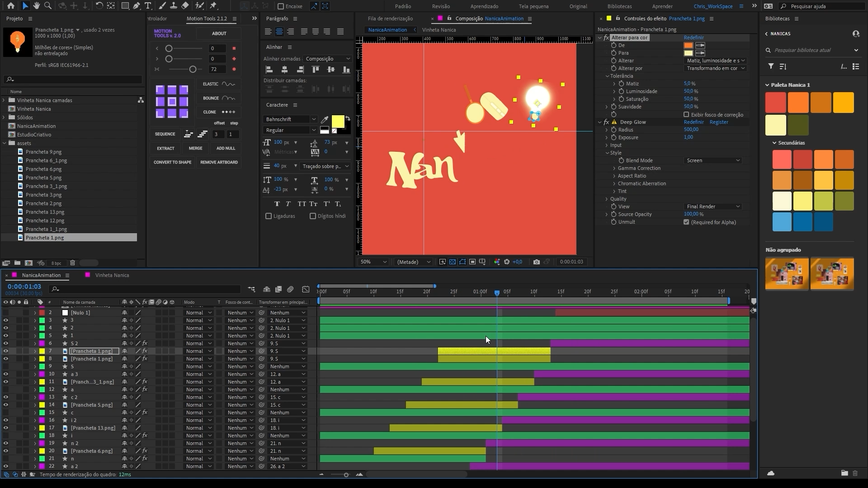Open the Aprendizado workspace
Image resolution: width=868 pixels, height=488 pixels.
(484, 6)
